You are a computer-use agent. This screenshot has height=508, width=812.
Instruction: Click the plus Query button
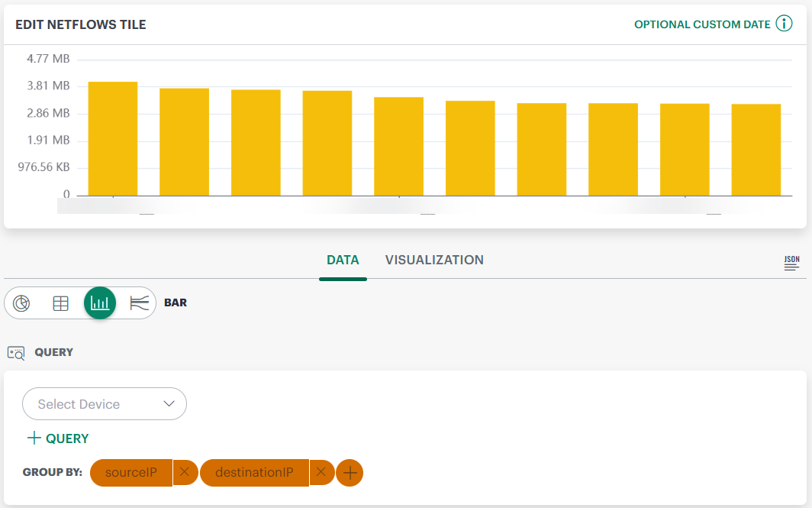[58, 438]
